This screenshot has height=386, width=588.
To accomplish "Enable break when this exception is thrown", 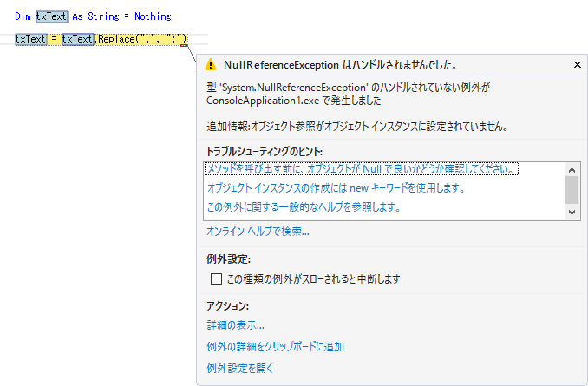I will (x=216, y=278).
